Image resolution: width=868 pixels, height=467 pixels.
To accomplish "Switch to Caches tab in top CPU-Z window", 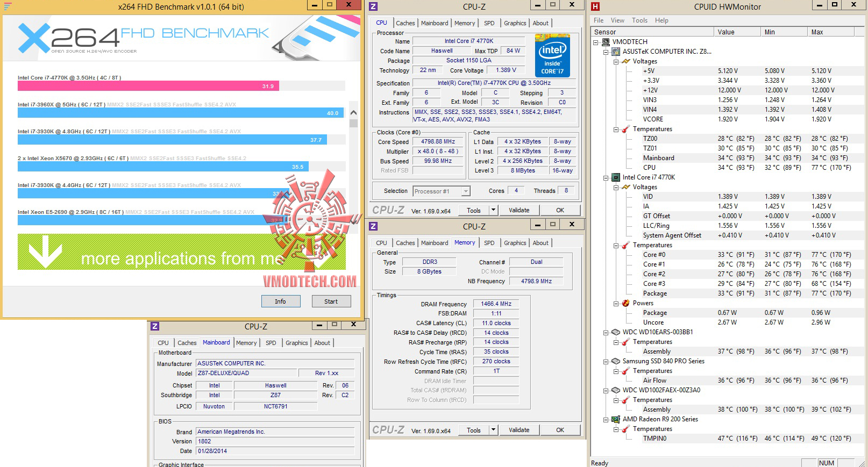I will point(405,23).
